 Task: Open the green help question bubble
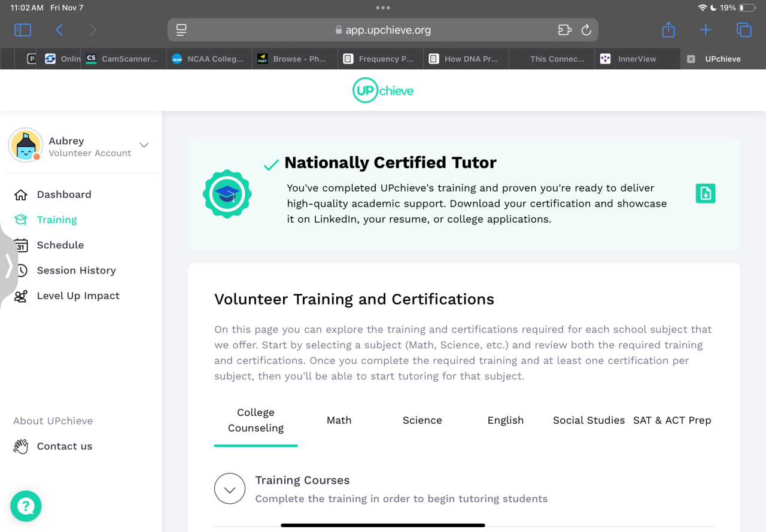click(x=26, y=506)
